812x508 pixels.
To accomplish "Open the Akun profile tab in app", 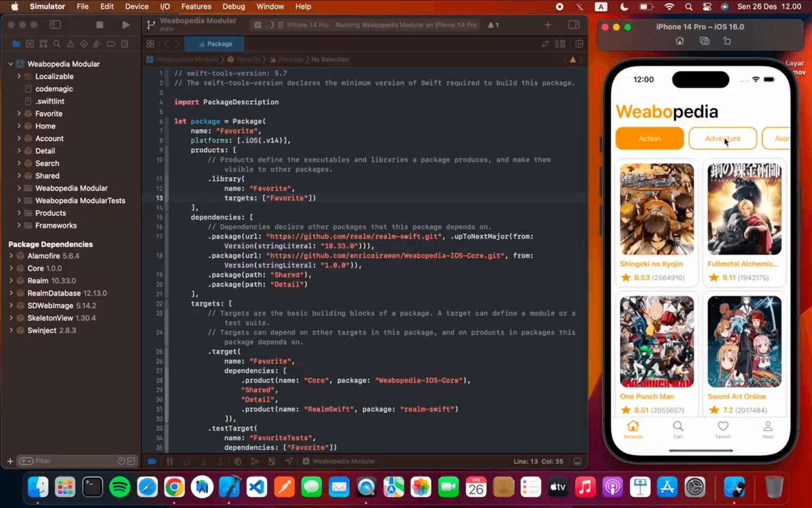I will tap(768, 429).
